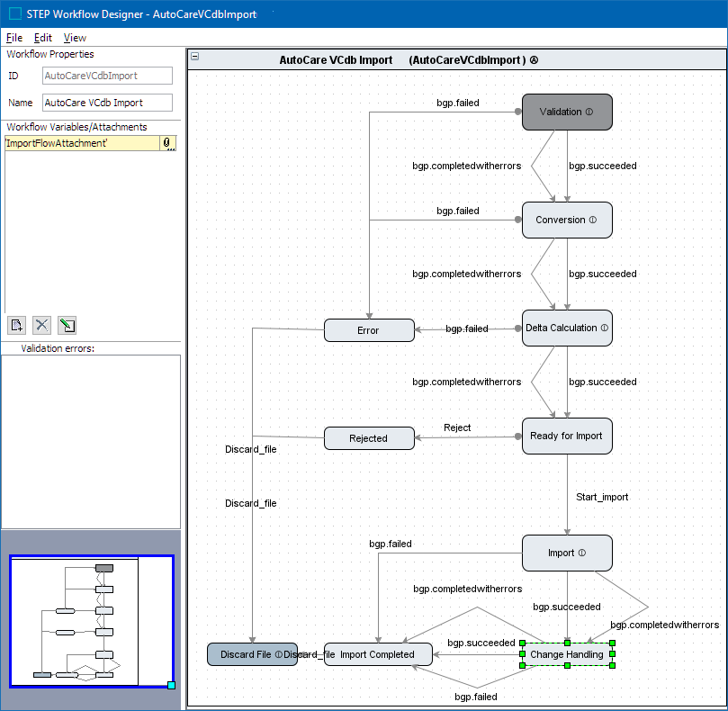Click the info icon on Discard File node
The image size is (728, 711).
pyautogui.click(x=279, y=654)
